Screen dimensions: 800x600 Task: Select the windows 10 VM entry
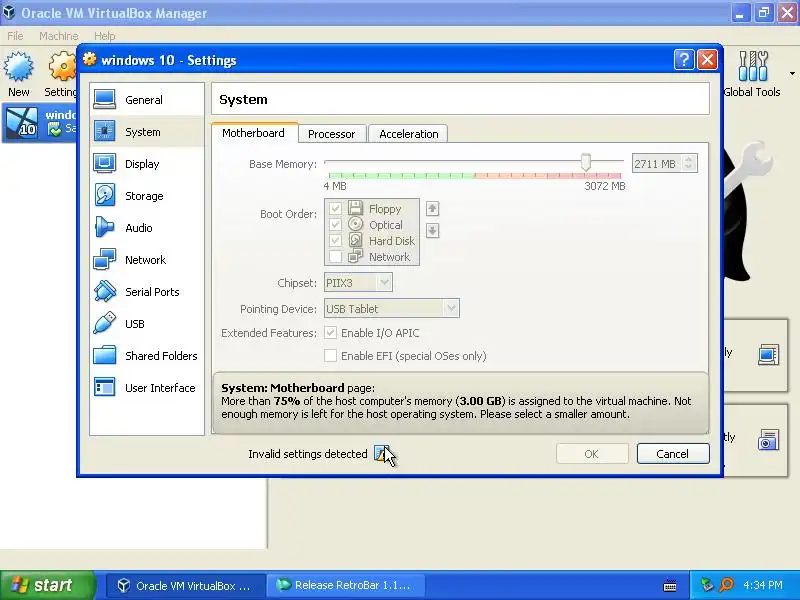(39, 123)
